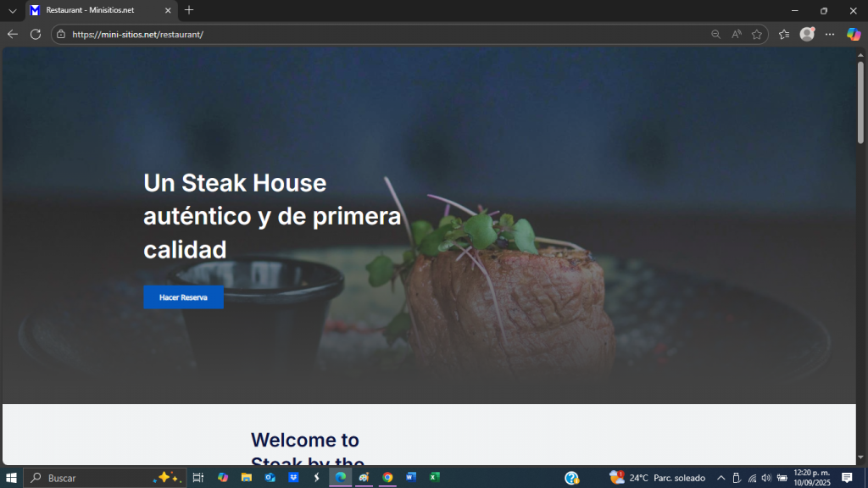Viewport: 868px width, 488px height.
Task: Close the Restaurant tab
Action: coord(168,10)
